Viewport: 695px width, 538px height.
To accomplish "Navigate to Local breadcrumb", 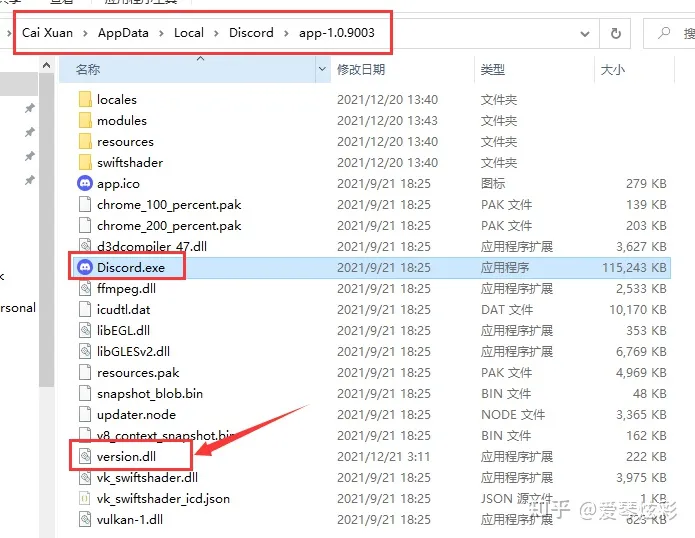I will point(189,33).
